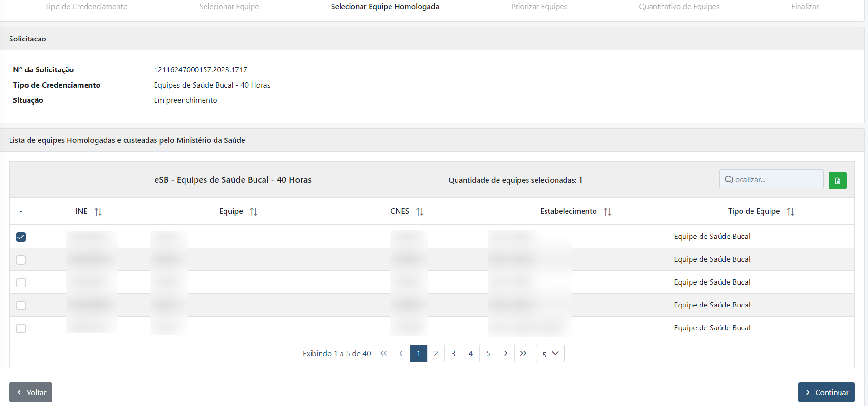Click the Voltar button

coord(30,392)
